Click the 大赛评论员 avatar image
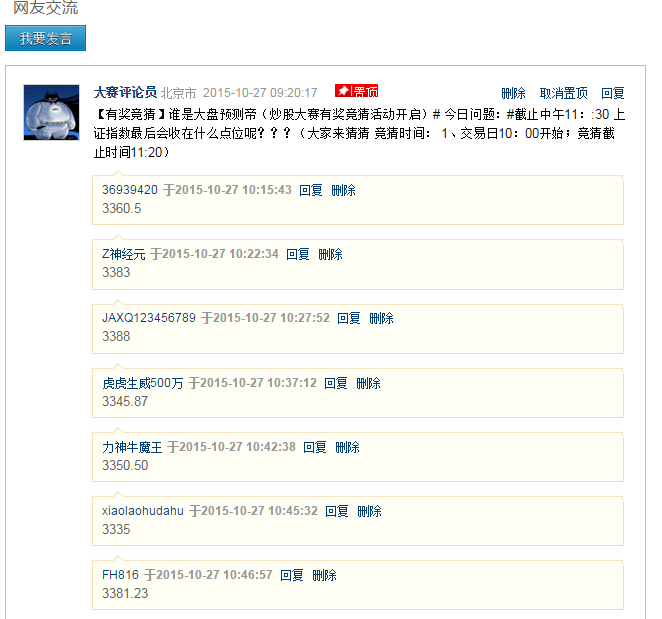The image size is (662, 619). pos(51,112)
